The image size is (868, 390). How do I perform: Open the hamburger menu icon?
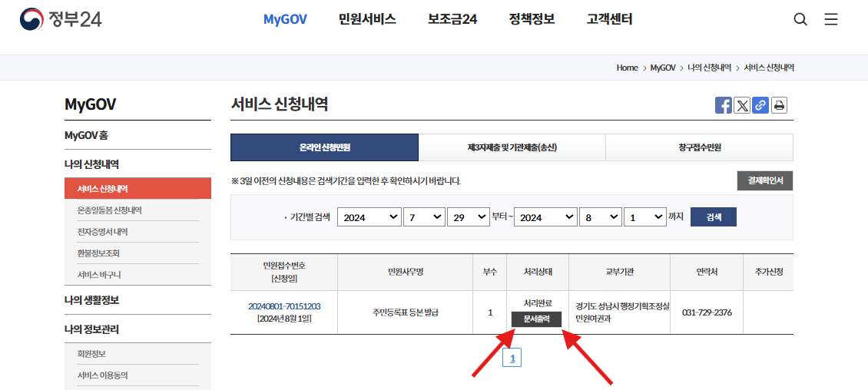pyautogui.click(x=831, y=20)
